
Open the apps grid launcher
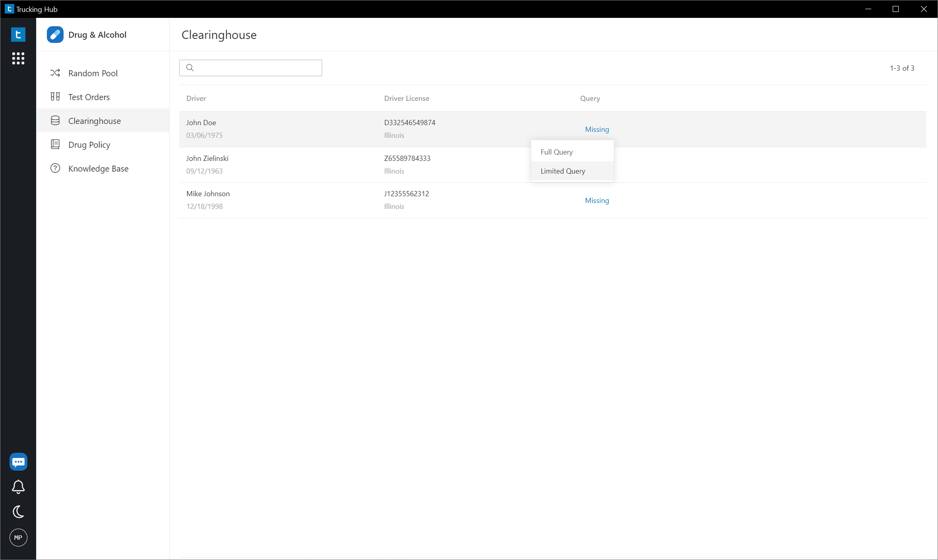pos(18,58)
